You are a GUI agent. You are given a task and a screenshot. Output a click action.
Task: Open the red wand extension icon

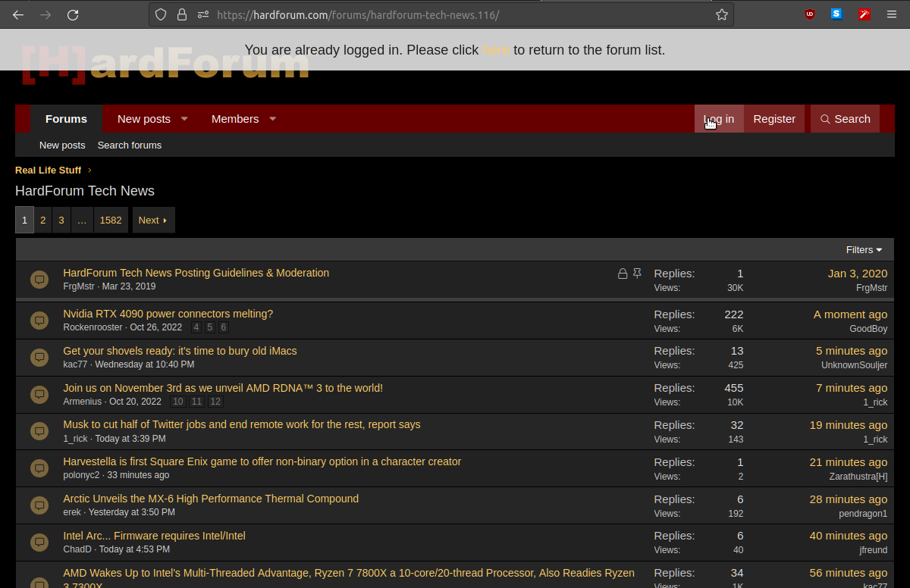pyautogui.click(x=864, y=14)
